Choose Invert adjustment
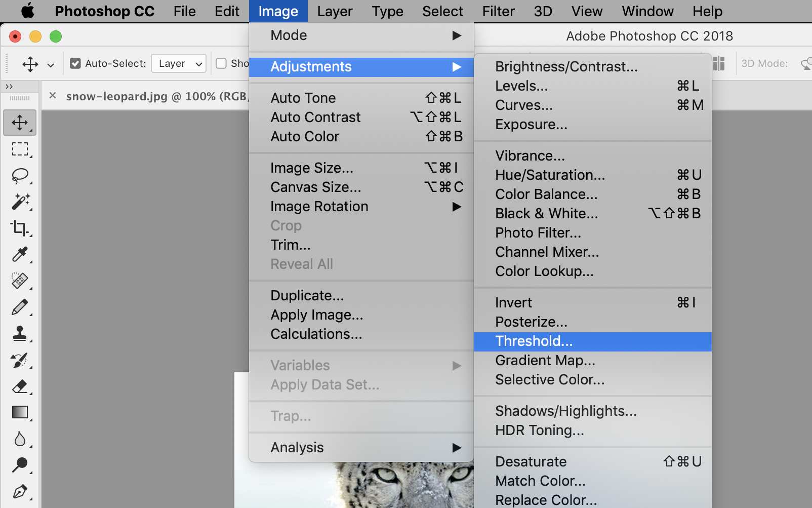The image size is (812, 508). (593, 303)
